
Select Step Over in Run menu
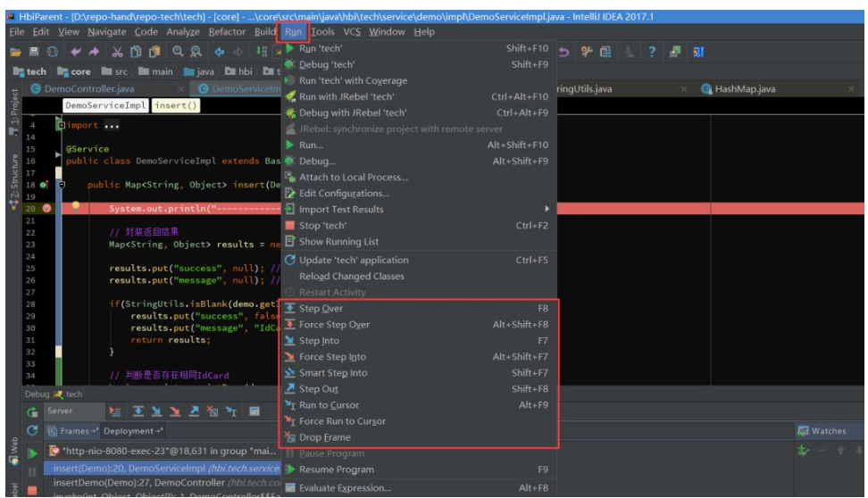[419, 308]
